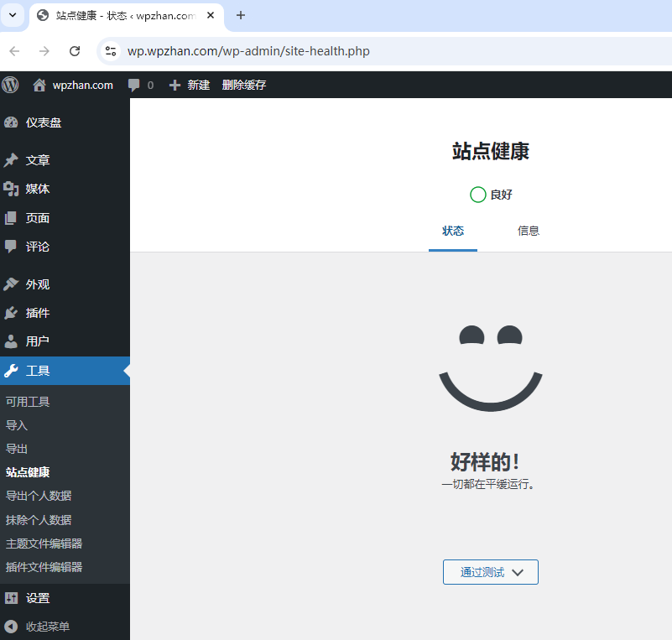The image size is (672, 640).
Task: Collapse the sidebar with 收起菜单
Action: 47,627
